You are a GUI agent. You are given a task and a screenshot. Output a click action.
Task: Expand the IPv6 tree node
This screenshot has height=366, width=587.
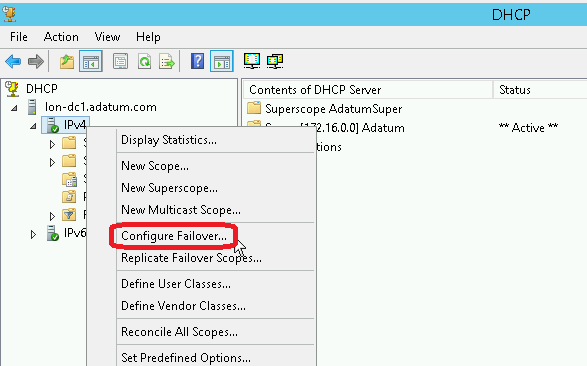(x=33, y=234)
